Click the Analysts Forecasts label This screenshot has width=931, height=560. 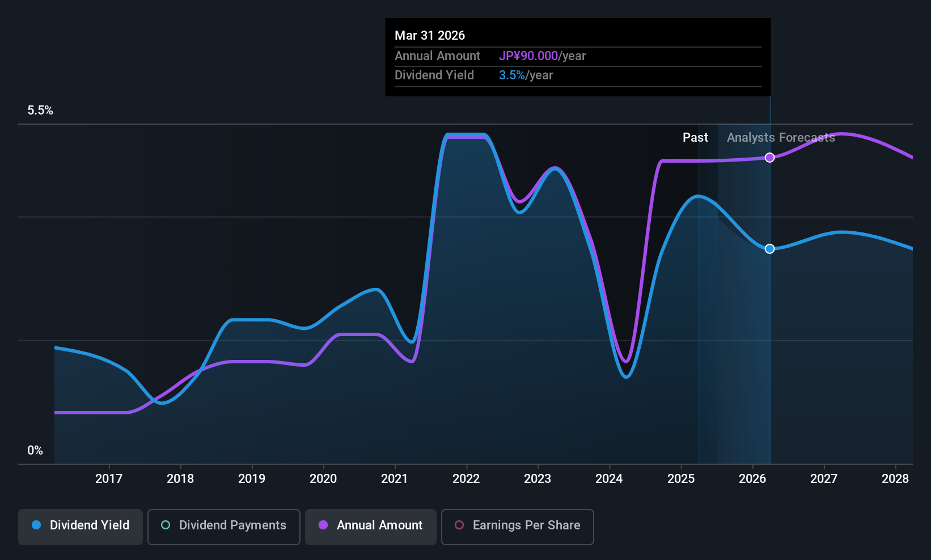coord(781,138)
